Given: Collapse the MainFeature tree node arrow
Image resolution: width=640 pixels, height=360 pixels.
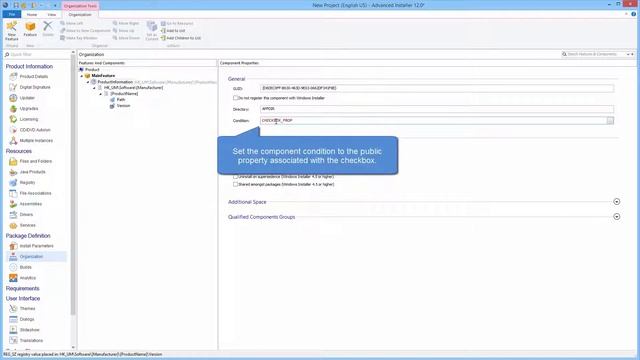Looking at the screenshot, I should tap(82, 76).
